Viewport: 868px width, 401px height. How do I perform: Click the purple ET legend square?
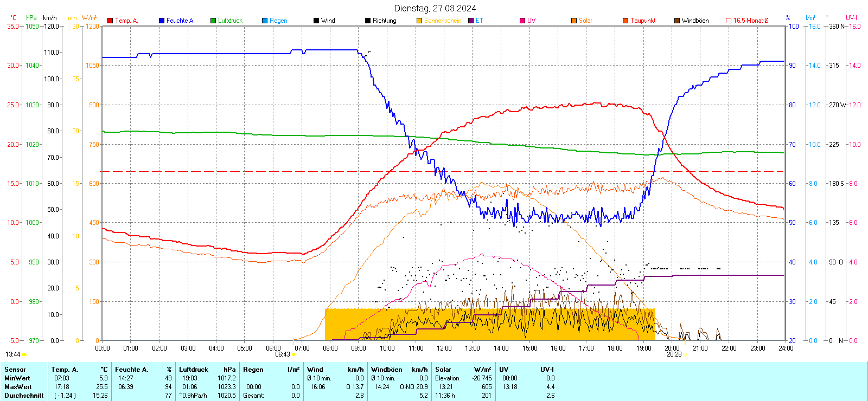[471, 21]
